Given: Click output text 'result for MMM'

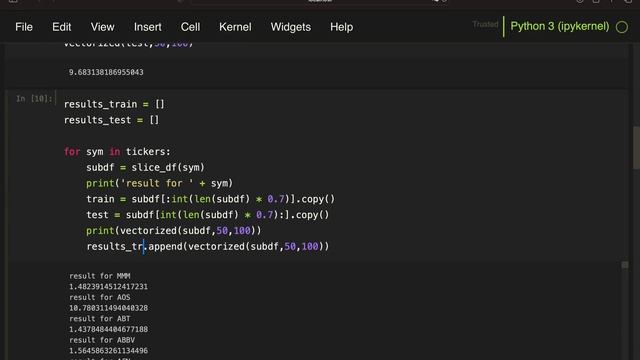Looking at the screenshot, I should pyautogui.click(x=100, y=276).
